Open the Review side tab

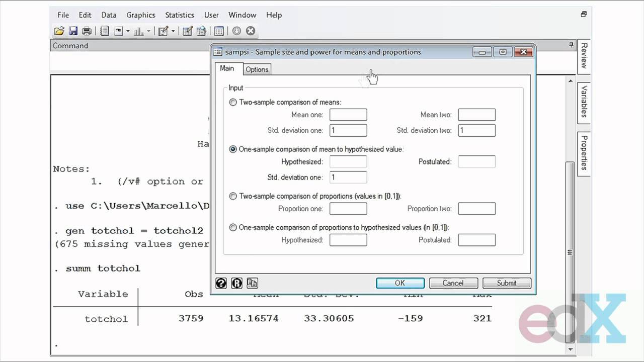(x=584, y=56)
